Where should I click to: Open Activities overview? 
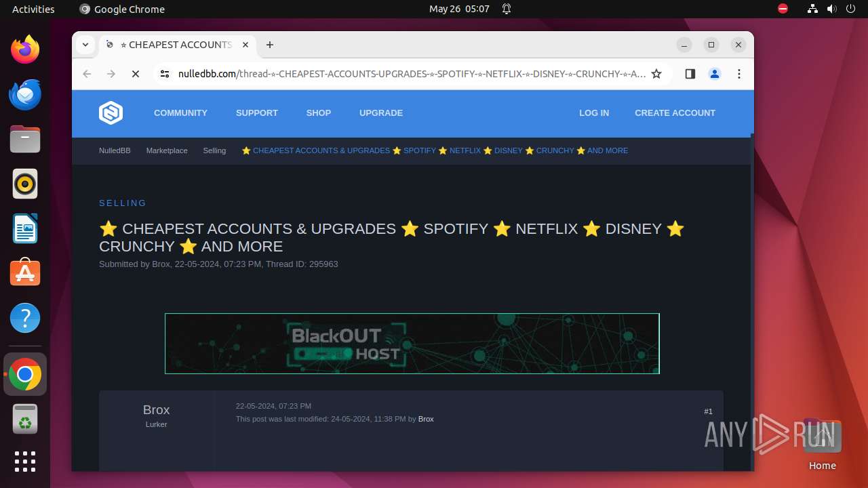(33, 9)
